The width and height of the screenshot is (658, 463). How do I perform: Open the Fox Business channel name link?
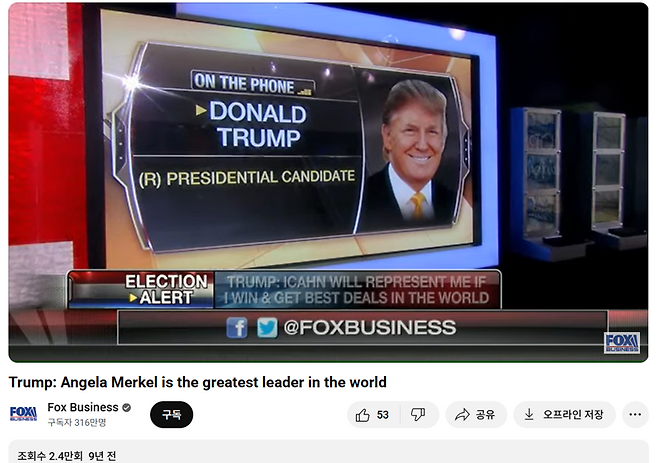pos(83,407)
